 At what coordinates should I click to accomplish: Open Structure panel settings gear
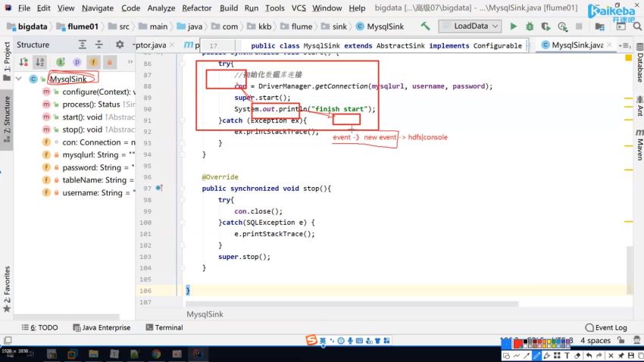point(120,45)
